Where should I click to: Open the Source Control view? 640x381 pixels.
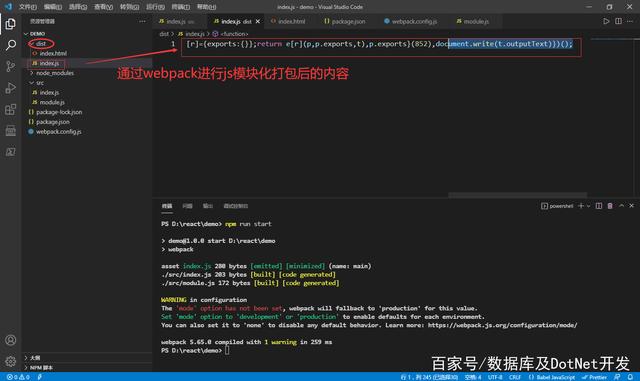pyautogui.click(x=11, y=66)
